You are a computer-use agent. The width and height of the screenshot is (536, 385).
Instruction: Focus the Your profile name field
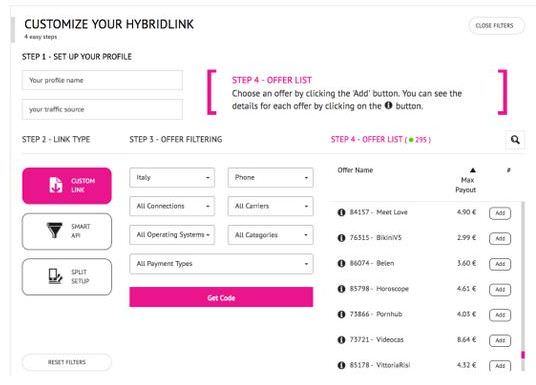pyautogui.click(x=102, y=80)
